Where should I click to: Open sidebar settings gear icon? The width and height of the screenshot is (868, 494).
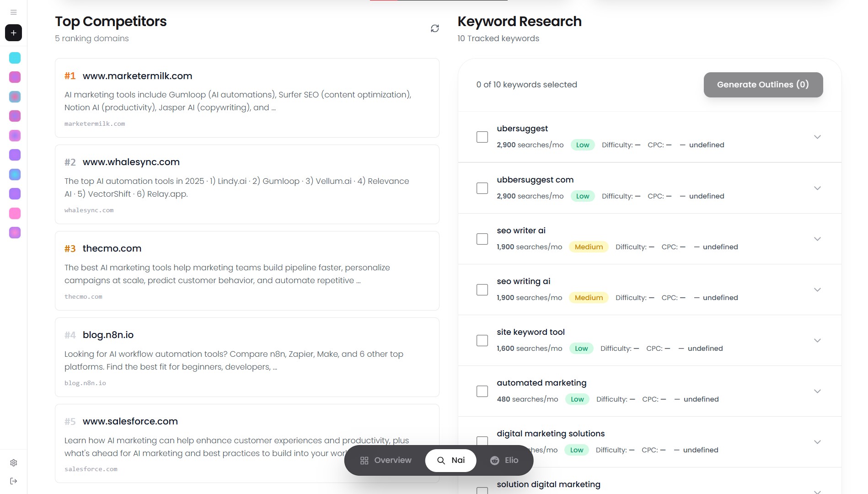[13, 463]
